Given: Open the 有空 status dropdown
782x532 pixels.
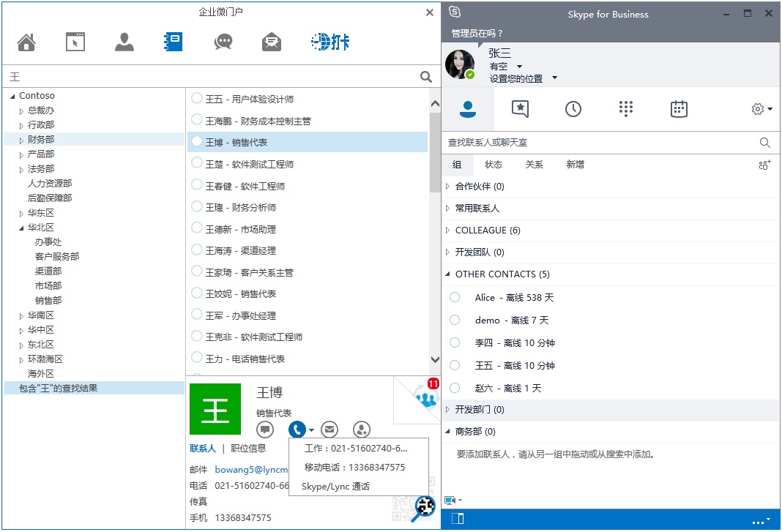Looking at the screenshot, I should point(519,67).
